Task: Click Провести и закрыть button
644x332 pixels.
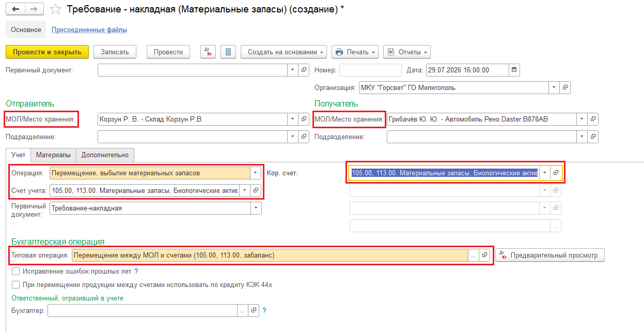Action: [x=47, y=52]
